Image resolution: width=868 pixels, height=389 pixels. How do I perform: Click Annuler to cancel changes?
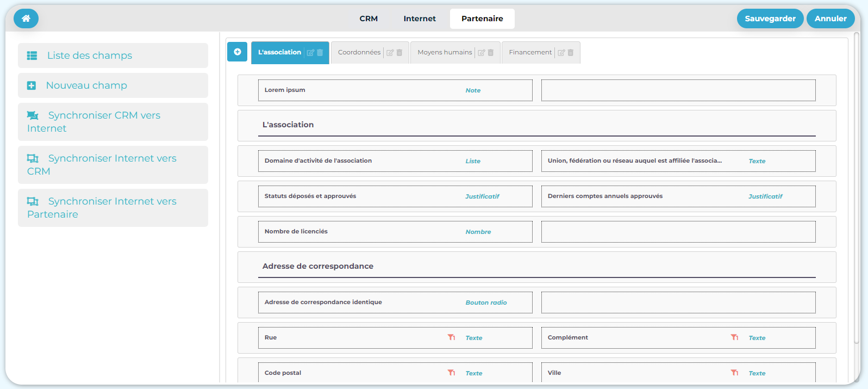point(830,18)
